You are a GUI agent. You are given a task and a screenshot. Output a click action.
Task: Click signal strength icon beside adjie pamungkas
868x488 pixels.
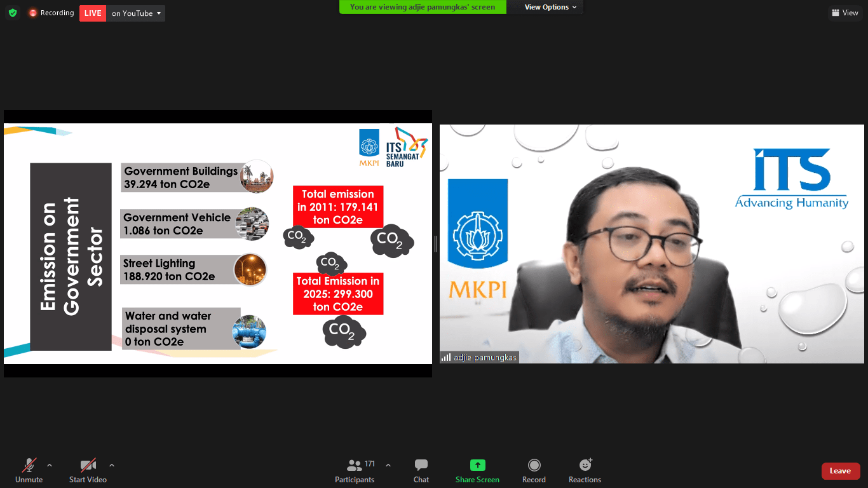point(446,358)
